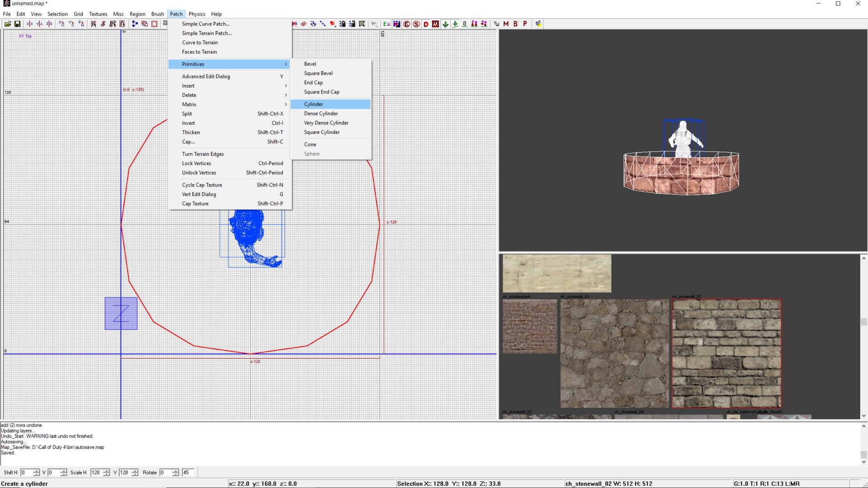Choose Dense Cylinder primitive
The height and width of the screenshot is (488, 868).
330,113
